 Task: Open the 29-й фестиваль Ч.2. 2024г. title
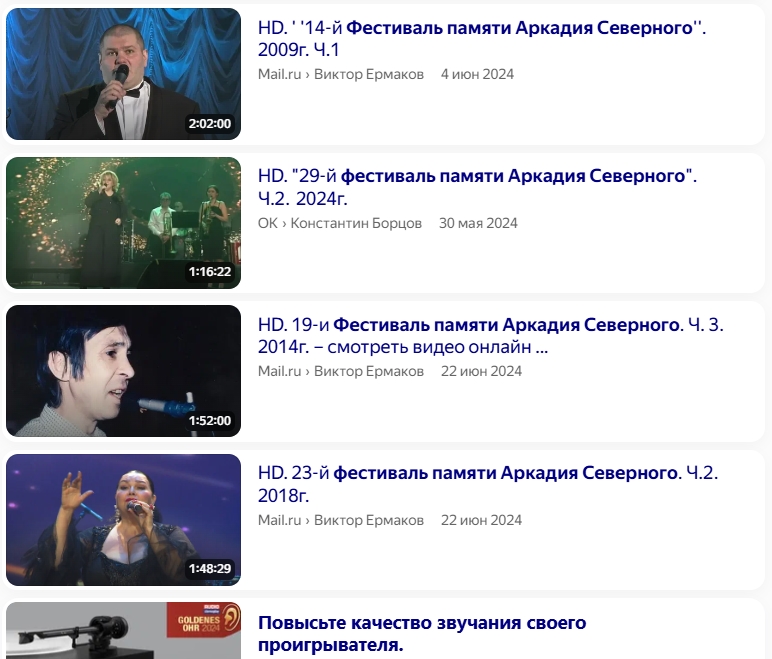[477, 187]
